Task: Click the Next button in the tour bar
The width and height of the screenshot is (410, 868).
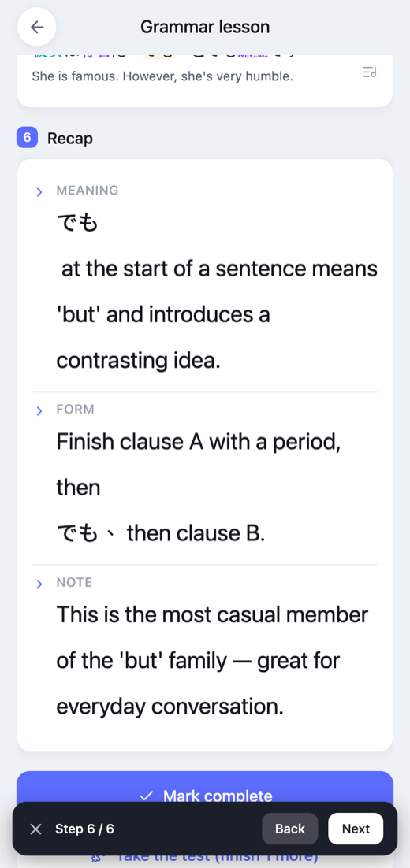Action: coord(356,829)
